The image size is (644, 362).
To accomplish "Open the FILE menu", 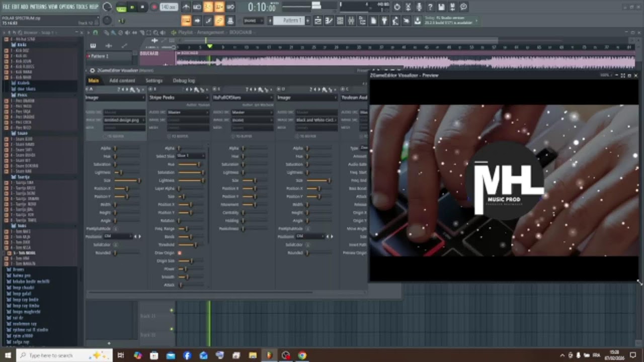I will coord(6,7).
